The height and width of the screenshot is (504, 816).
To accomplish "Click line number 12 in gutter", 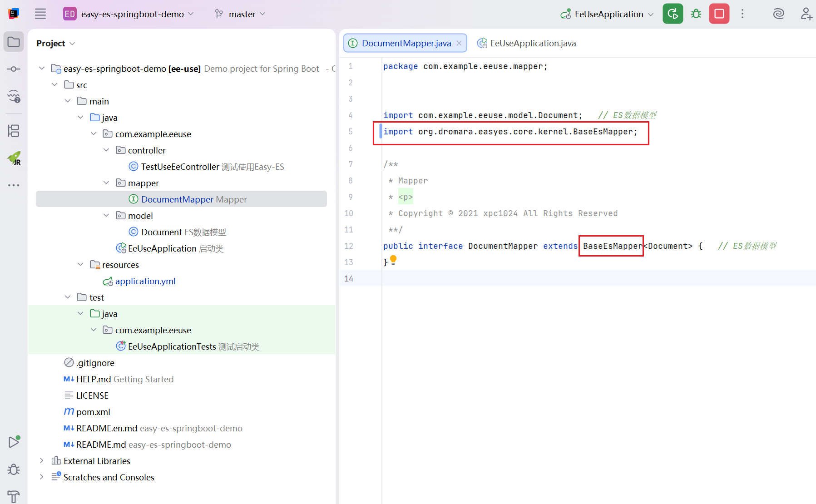I will (x=349, y=246).
